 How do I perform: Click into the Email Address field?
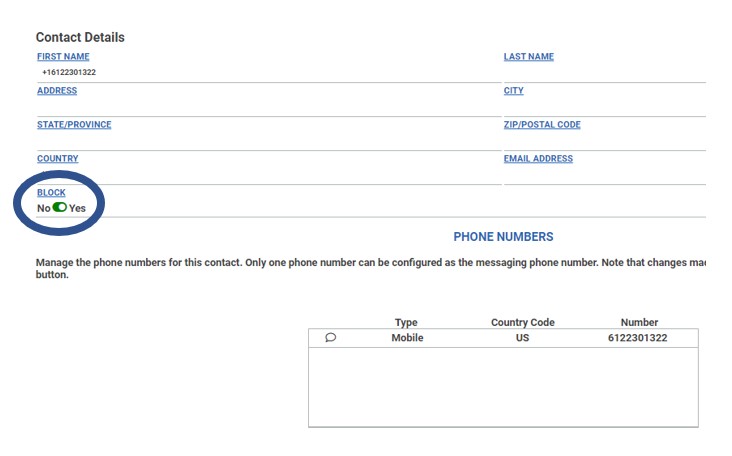click(604, 175)
